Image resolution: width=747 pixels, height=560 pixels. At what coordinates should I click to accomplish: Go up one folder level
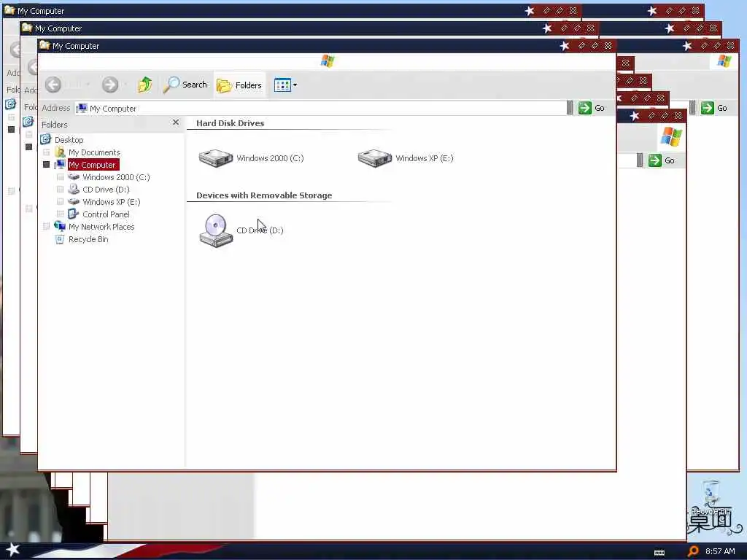(145, 85)
